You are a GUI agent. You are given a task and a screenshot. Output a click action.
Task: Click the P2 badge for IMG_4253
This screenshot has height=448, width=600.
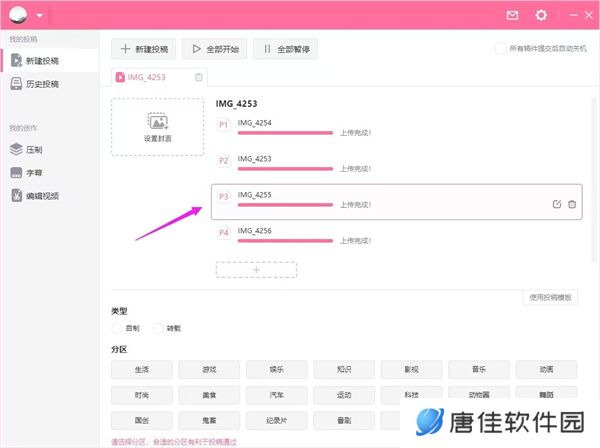click(x=223, y=161)
